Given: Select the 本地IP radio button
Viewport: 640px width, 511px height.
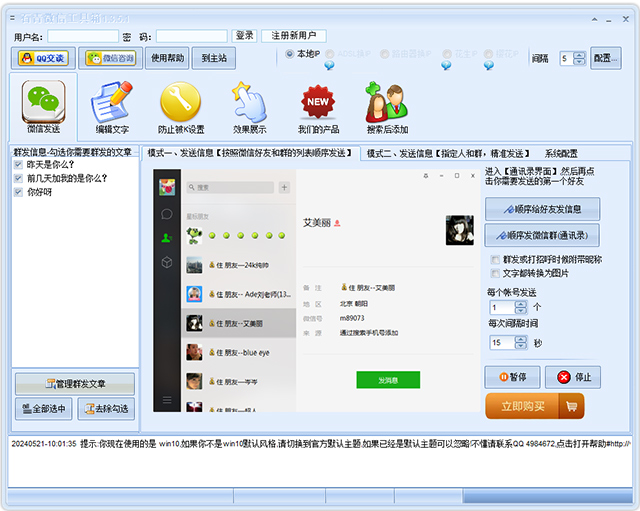Looking at the screenshot, I should point(289,54).
